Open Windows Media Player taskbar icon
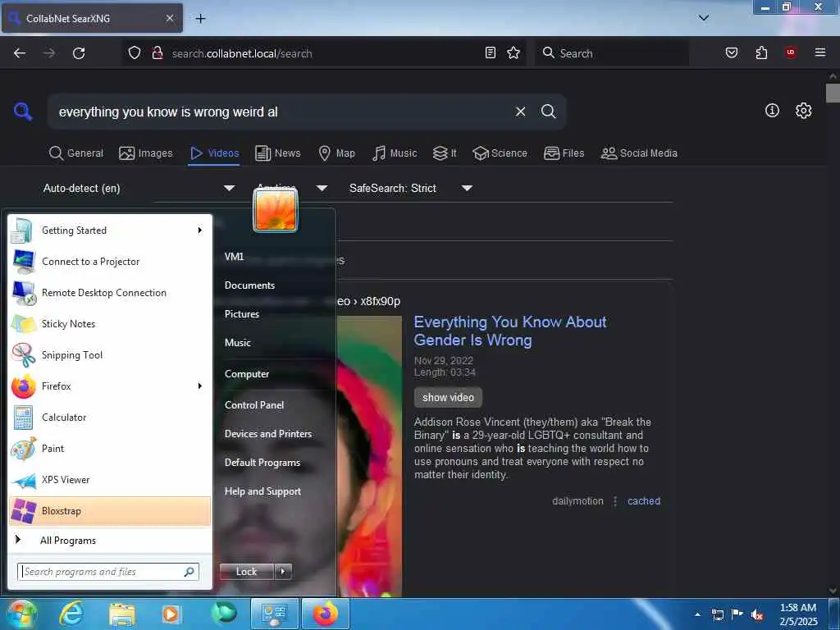The image size is (840, 630). (171, 614)
